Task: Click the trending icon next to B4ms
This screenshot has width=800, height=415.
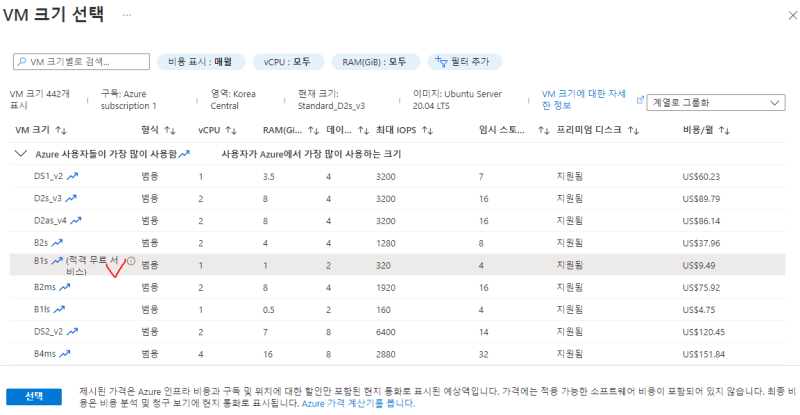Action: pyautogui.click(x=65, y=354)
